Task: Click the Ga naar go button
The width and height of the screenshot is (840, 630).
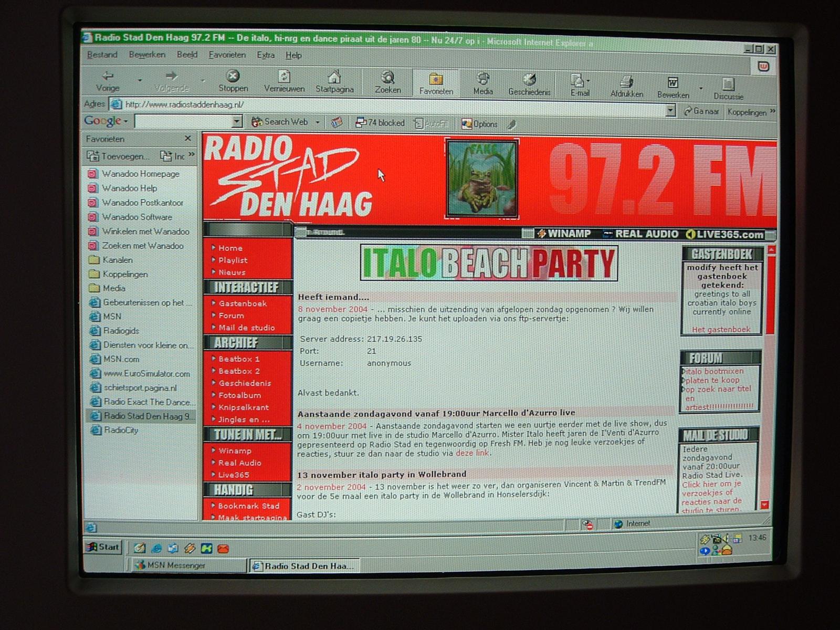Action: (x=701, y=111)
